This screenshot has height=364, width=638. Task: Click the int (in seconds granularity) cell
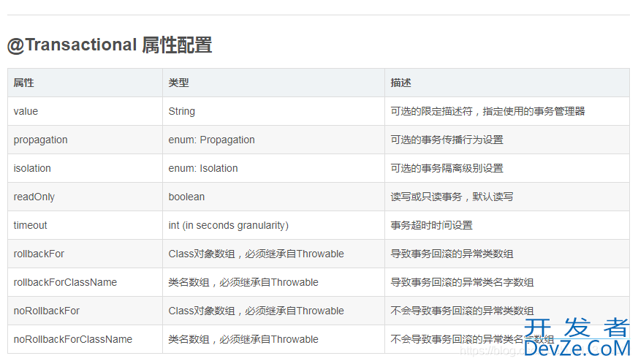228,225
